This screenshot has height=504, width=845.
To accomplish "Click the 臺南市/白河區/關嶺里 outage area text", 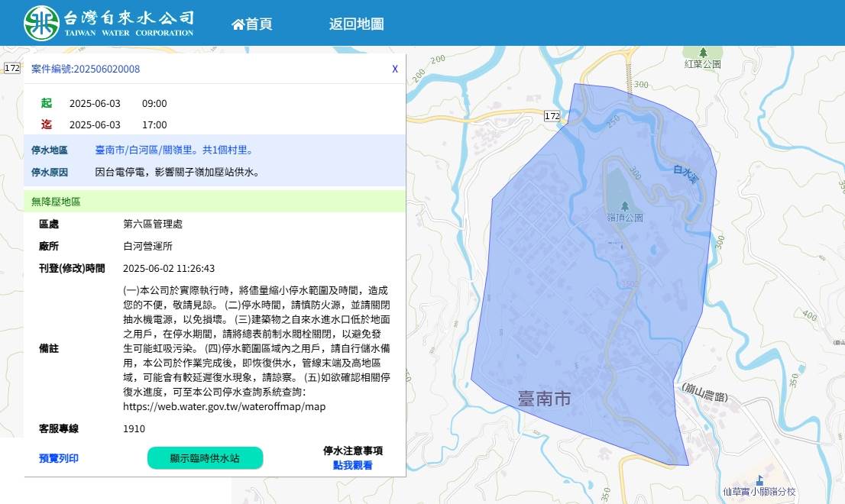I will pos(173,150).
